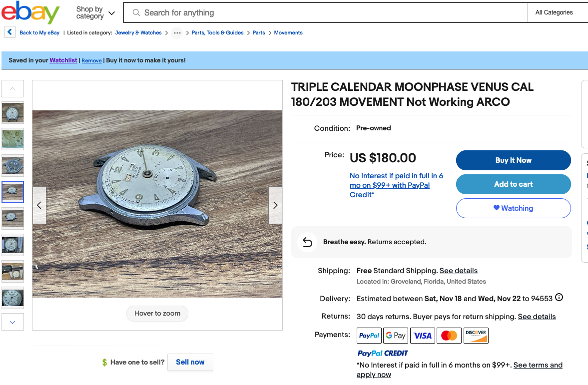
Task: Select the first watch thumbnail image
Action: 13,113
